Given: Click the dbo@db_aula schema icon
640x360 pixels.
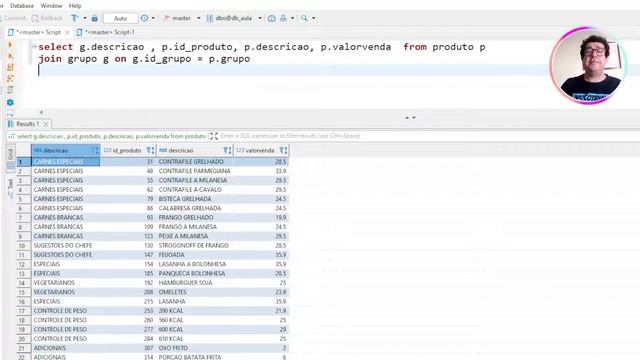Looking at the screenshot, I should click(210, 18).
